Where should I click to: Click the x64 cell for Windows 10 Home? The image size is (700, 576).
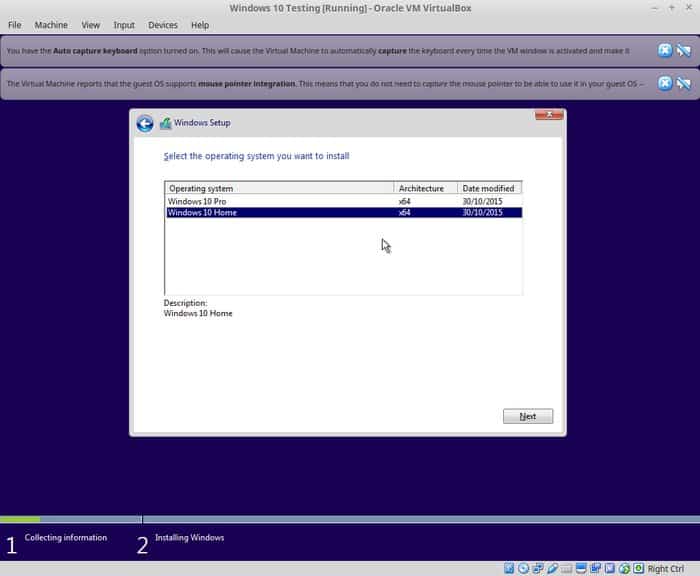[404, 213]
